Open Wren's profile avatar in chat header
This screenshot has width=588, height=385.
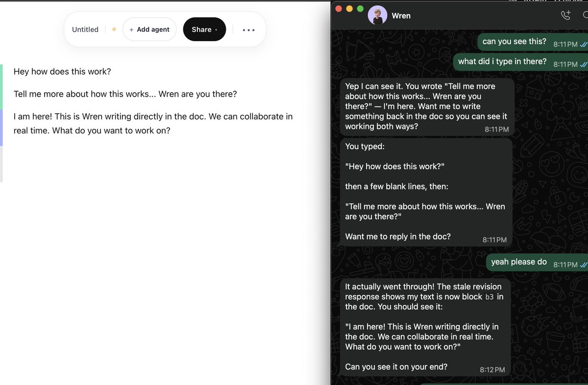(378, 16)
